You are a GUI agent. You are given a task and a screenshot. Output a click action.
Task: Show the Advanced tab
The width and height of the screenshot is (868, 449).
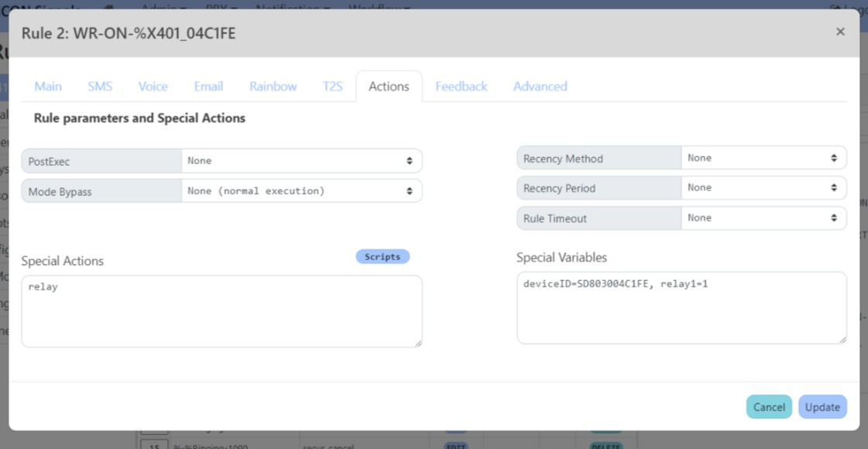point(540,87)
